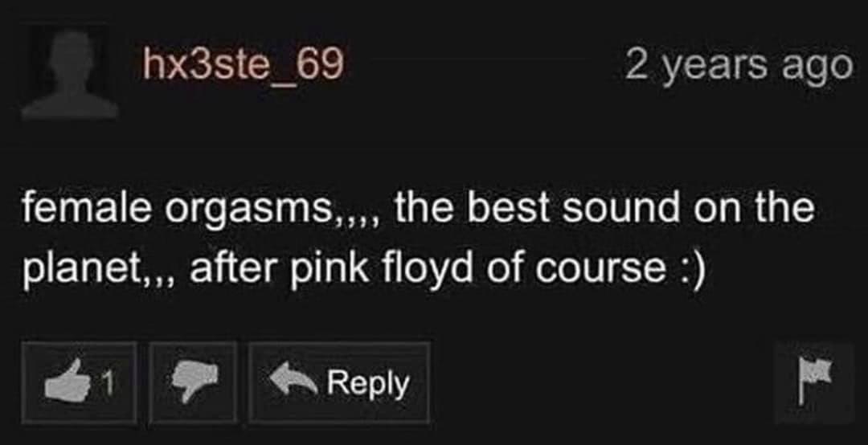The height and width of the screenshot is (445, 868).
Task: Click the curved reply arrow icon
Action: 293,381
